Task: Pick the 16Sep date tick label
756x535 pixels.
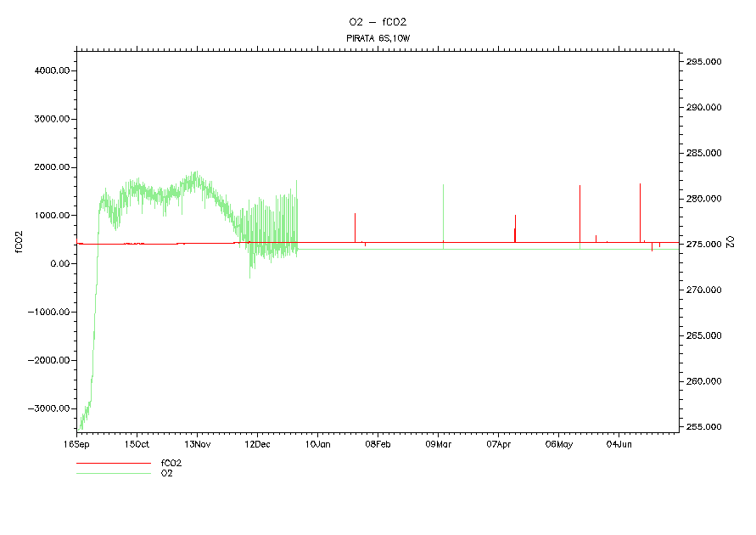Action: [77, 444]
